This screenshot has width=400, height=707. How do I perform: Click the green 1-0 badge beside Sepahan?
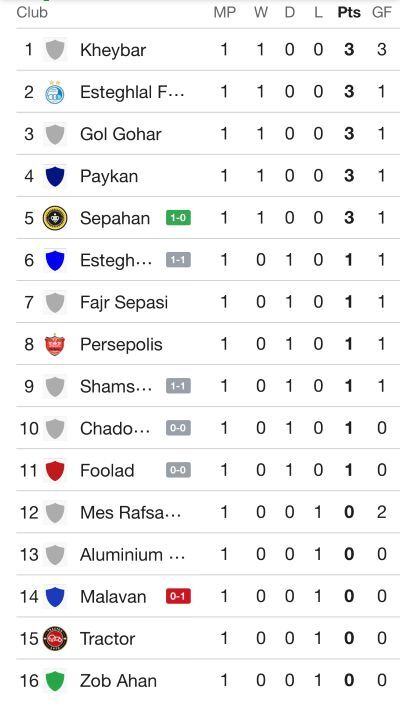tap(178, 218)
